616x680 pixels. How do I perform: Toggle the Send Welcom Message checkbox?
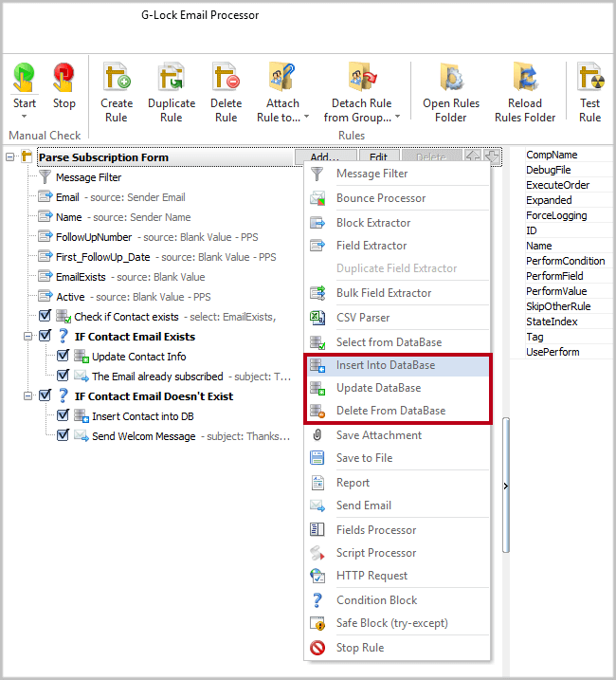63,435
